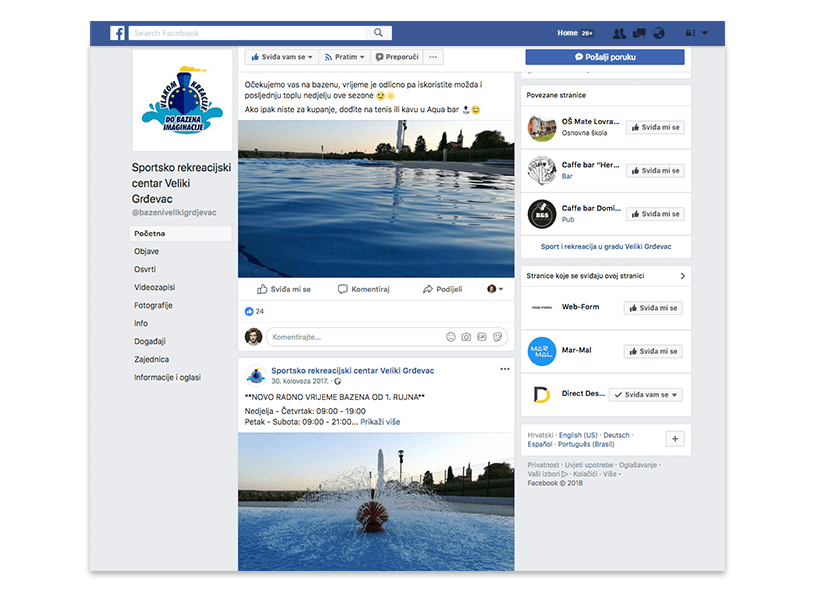Open friend requests icon in top bar
Screen dimensions: 815x600
pos(619,33)
